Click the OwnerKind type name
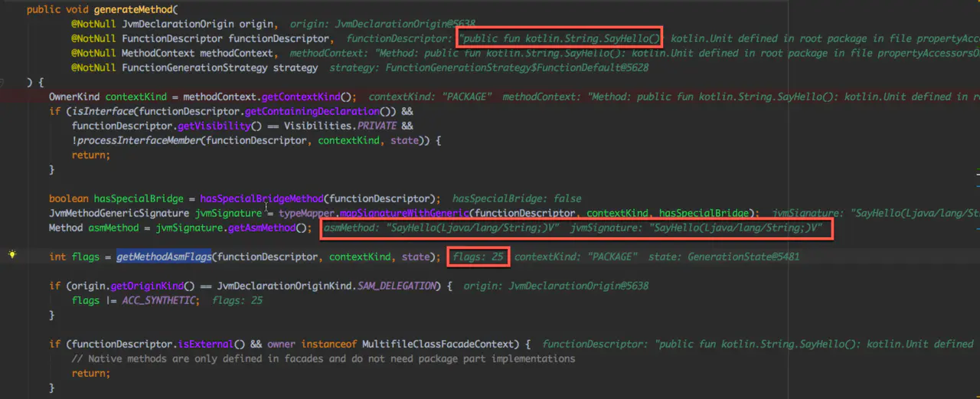Viewport: 980px width, 399px height. (74, 96)
